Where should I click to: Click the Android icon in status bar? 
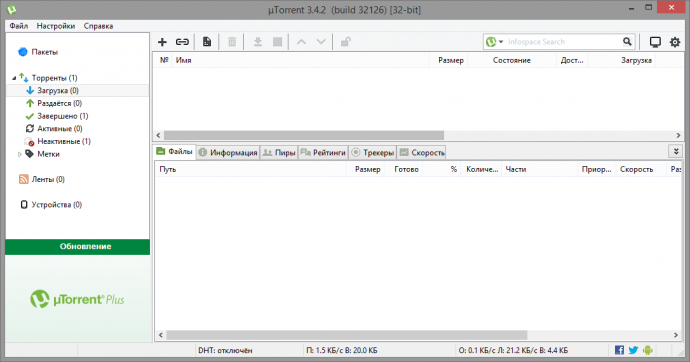[647, 350]
